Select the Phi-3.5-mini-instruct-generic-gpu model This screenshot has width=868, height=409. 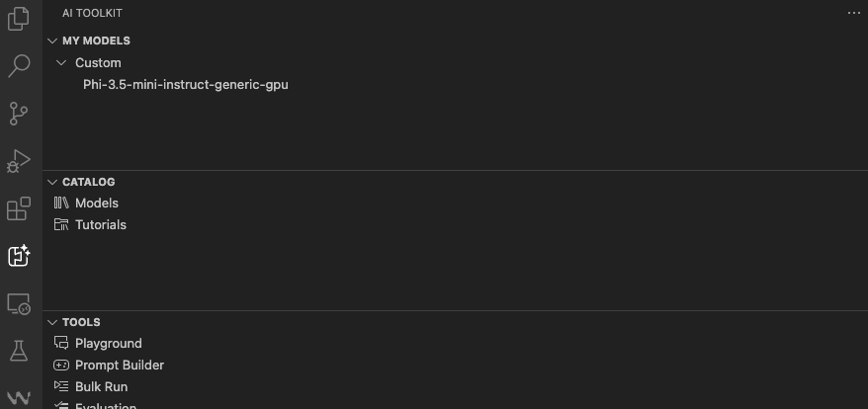(186, 85)
